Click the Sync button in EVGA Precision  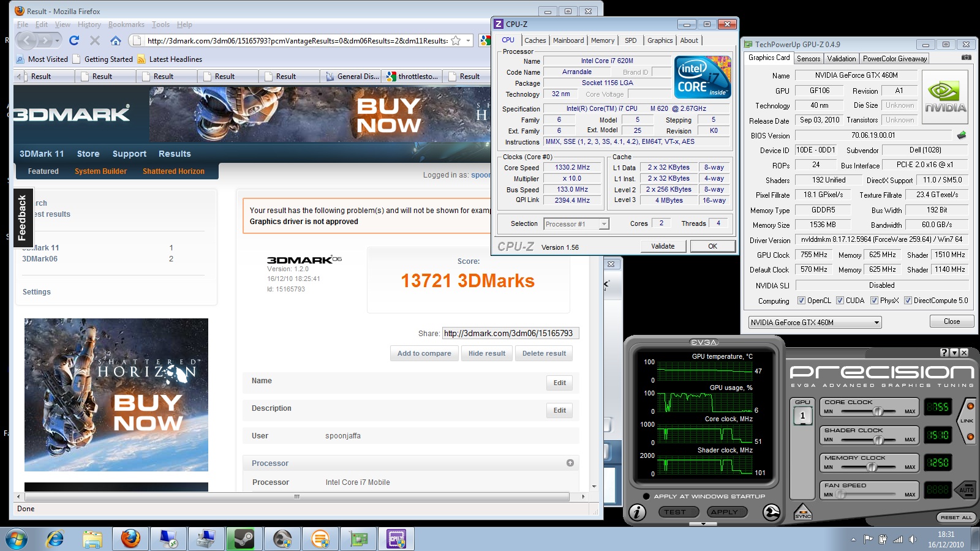[802, 512]
